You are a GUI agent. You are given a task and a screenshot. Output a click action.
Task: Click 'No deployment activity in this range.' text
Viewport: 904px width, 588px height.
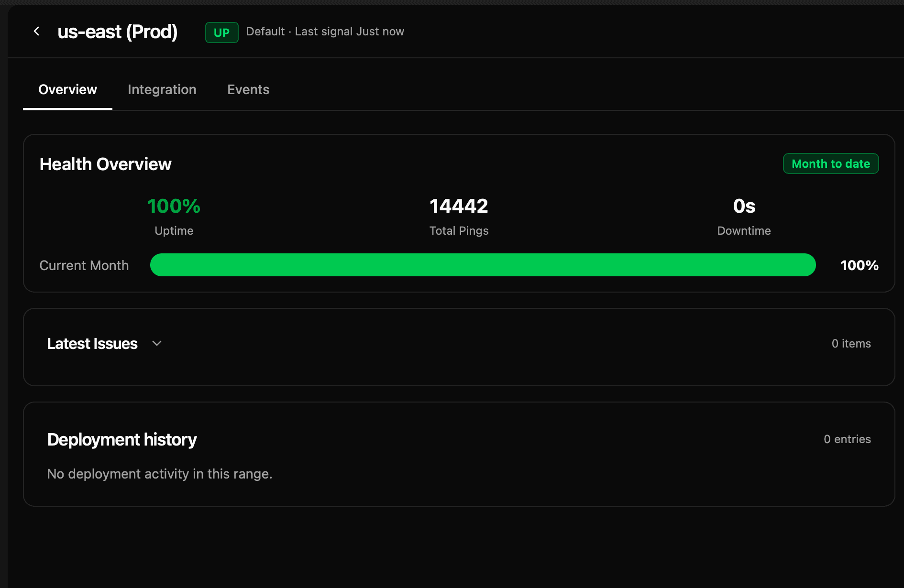point(160,474)
